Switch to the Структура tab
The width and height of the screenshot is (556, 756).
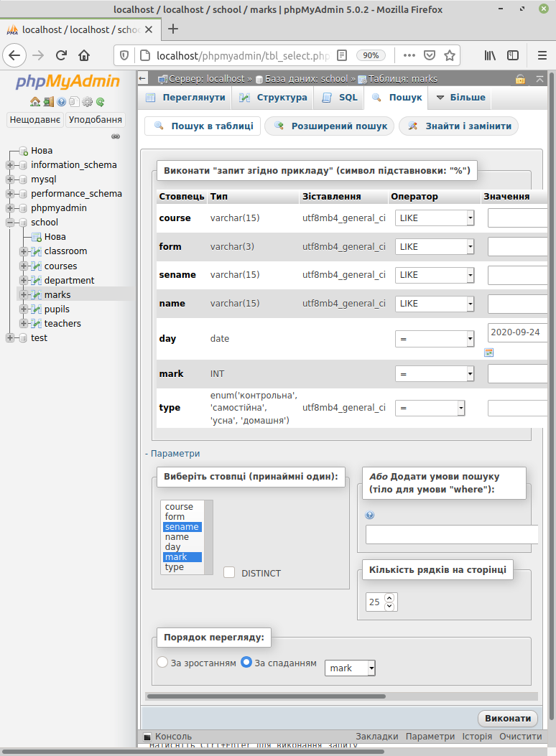274,98
